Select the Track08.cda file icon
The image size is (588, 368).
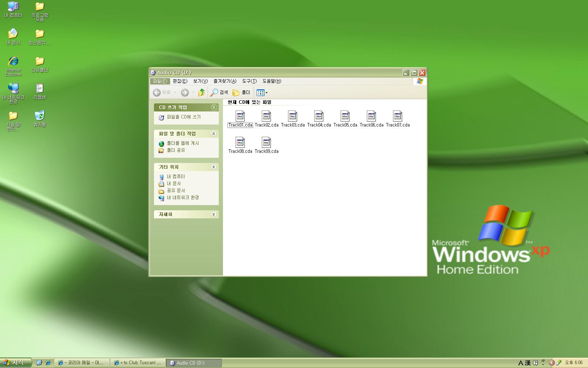(240, 142)
